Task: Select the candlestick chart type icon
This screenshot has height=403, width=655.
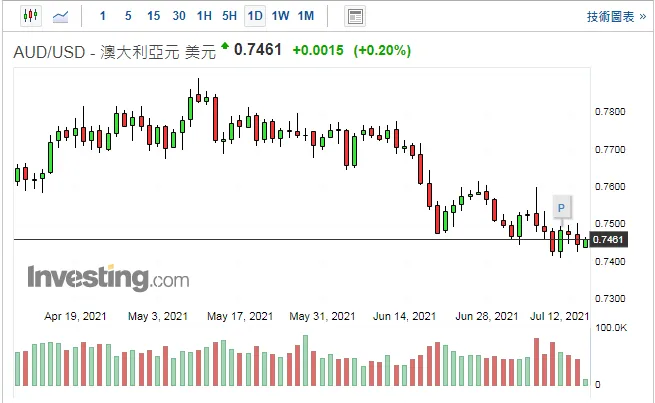Action: click(x=31, y=16)
